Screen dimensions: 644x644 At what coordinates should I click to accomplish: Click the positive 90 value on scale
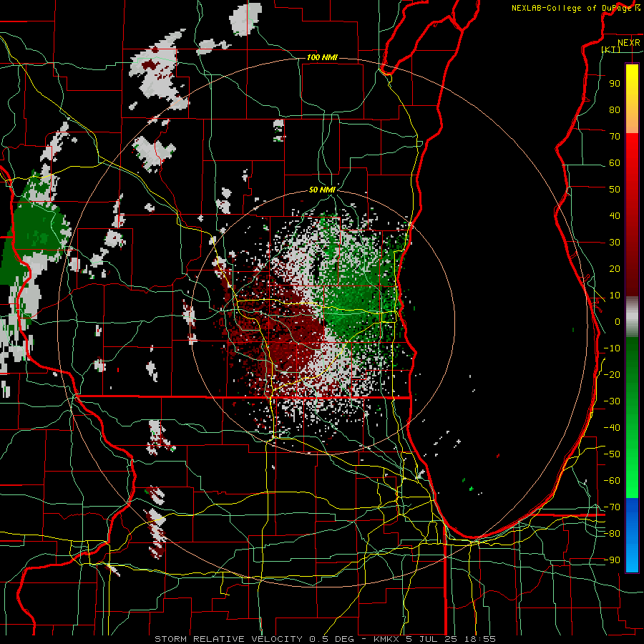pyautogui.click(x=615, y=84)
